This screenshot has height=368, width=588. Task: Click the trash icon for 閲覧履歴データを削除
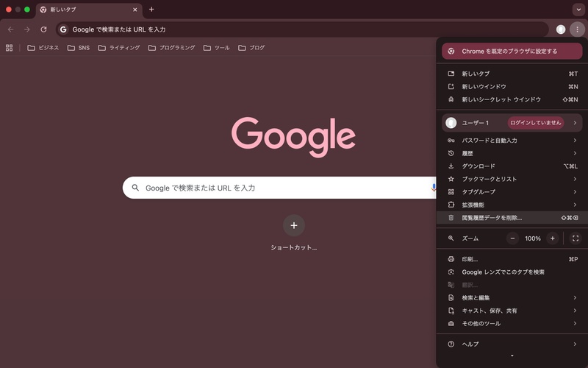coord(451,218)
